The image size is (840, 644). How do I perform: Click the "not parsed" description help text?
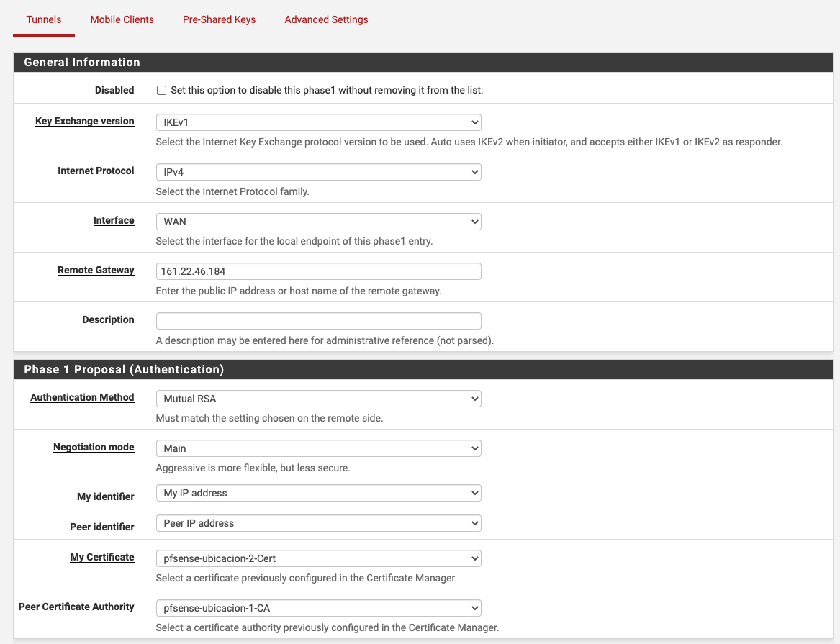click(x=325, y=341)
